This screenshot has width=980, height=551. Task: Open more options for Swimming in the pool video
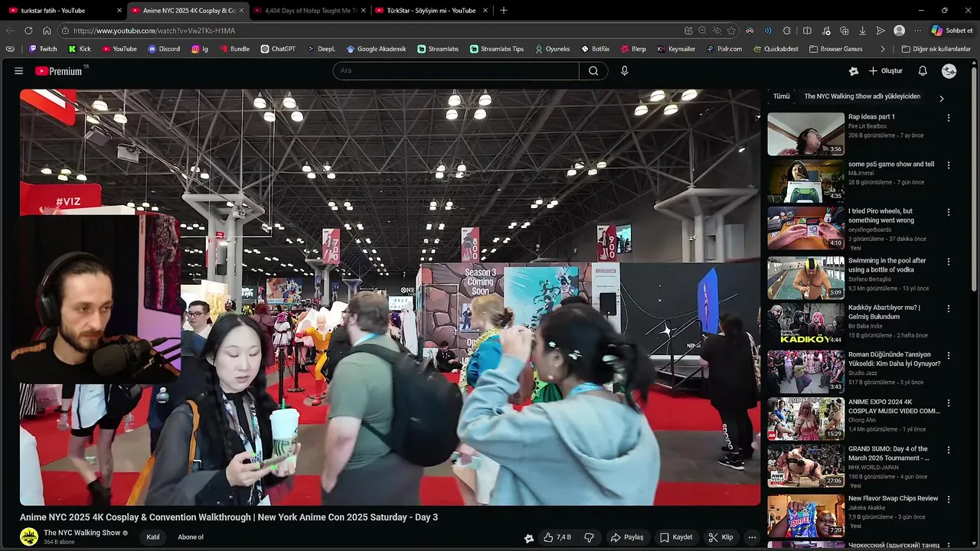(x=949, y=262)
